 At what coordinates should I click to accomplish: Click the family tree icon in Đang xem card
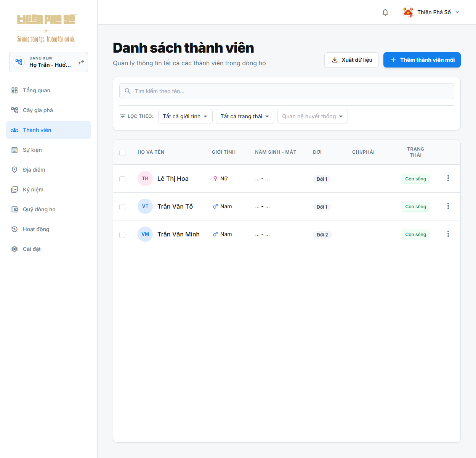(19, 62)
